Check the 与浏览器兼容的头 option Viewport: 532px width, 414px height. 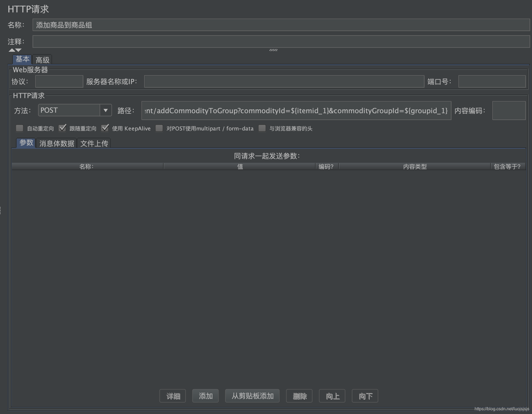[262, 128]
